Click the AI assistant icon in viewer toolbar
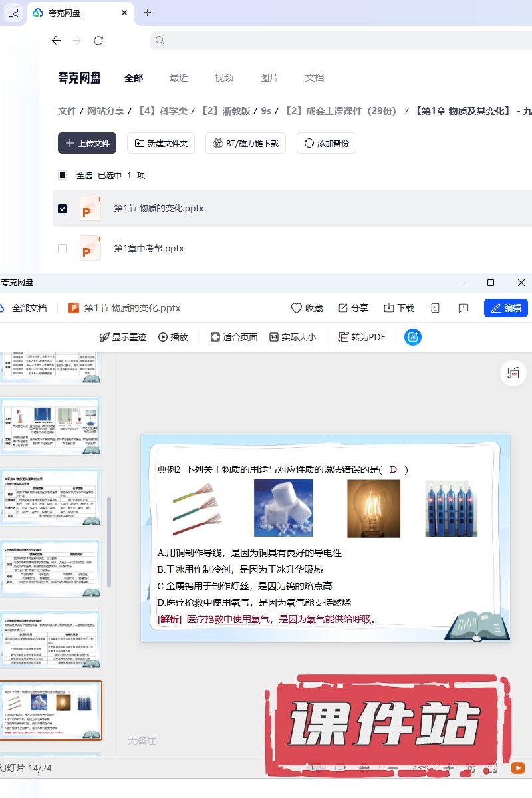 412,337
